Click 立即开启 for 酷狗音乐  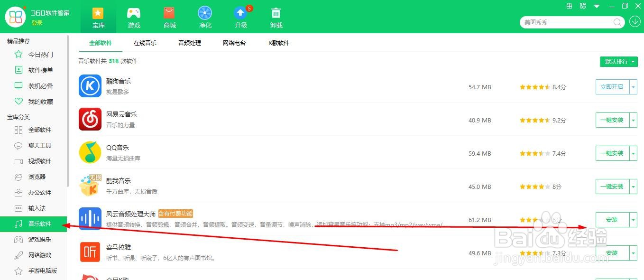pos(612,87)
